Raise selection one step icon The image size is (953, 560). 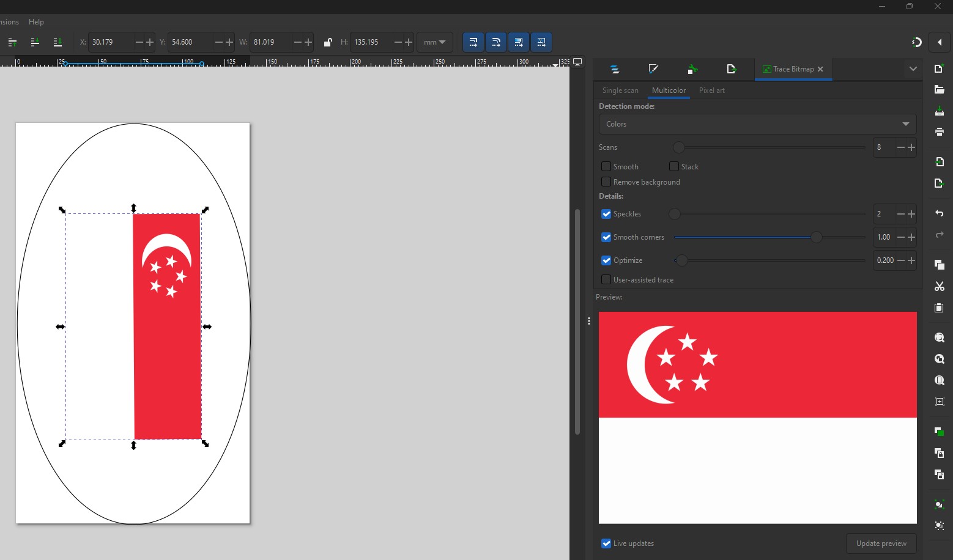tap(12, 42)
